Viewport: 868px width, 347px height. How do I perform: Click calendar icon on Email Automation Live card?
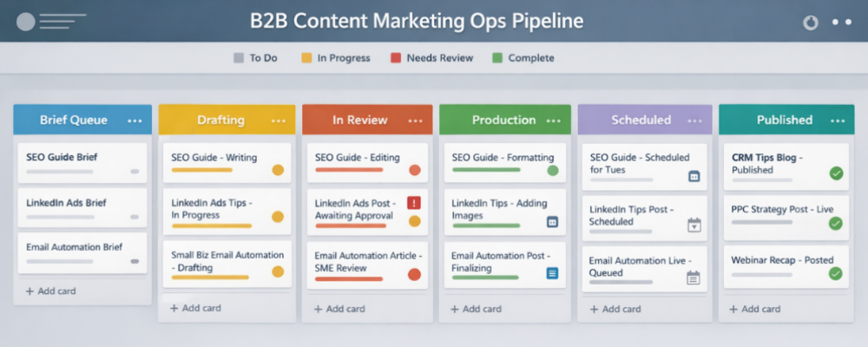tap(694, 278)
